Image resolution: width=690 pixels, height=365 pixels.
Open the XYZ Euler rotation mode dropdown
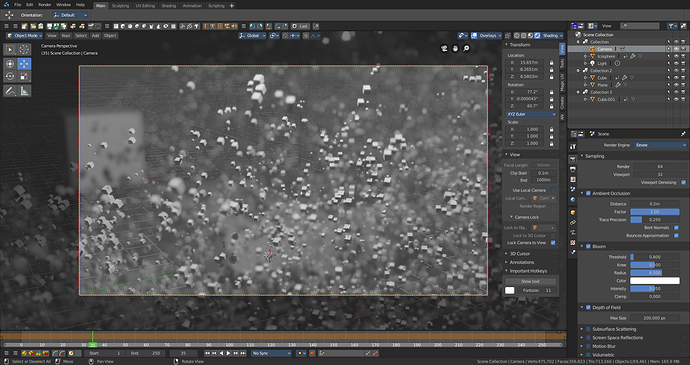[x=531, y=114]
